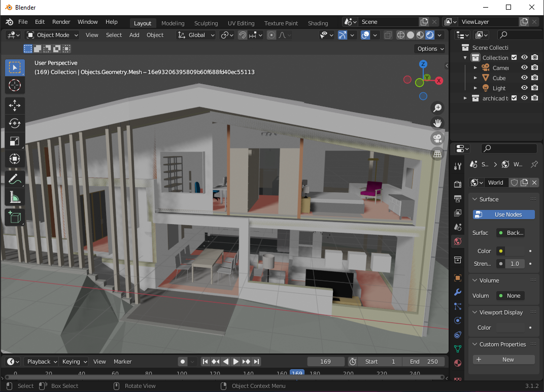Image resolution: width=544 pixels, height=392 pixels.
Task: Select the Scale tool
Action: (15, 141)
